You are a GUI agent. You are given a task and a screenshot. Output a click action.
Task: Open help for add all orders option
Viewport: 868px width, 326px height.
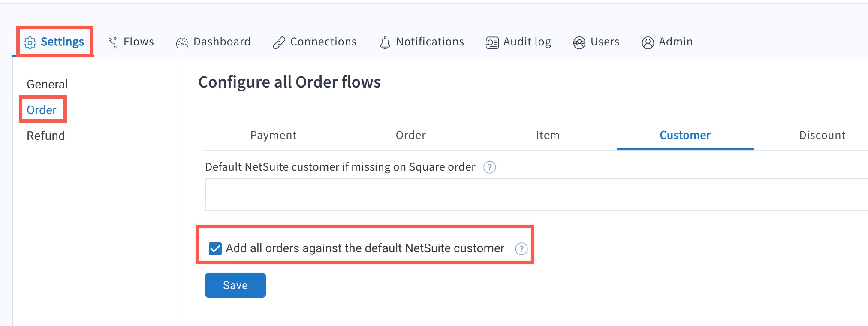[521, 249]
